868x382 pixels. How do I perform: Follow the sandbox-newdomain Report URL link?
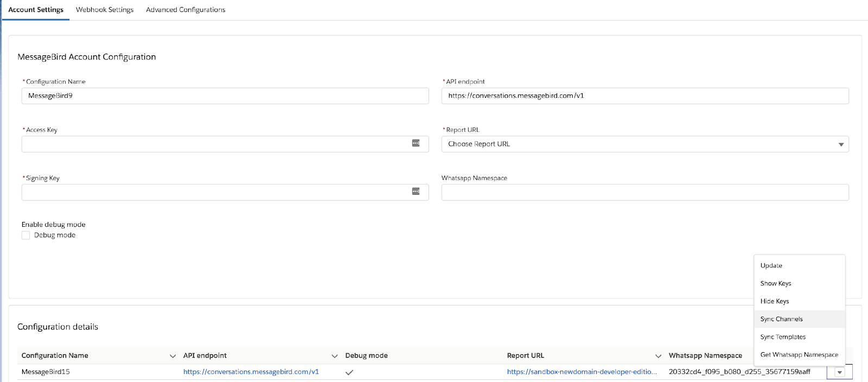coord(582,372)
